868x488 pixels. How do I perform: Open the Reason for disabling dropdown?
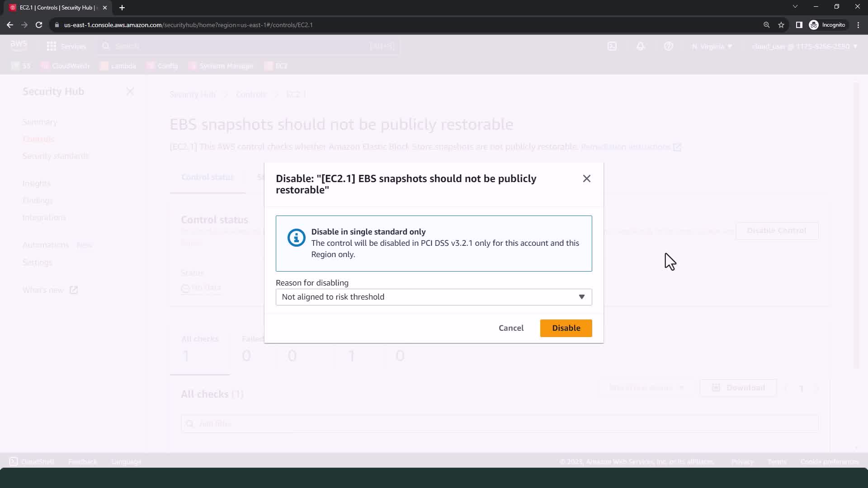[x=434, y=297]
